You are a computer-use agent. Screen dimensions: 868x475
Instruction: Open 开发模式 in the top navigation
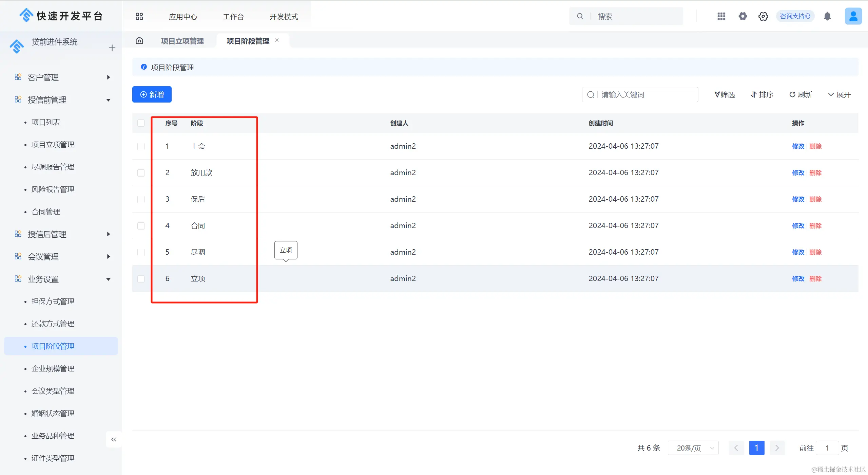(x=284, y=17)
